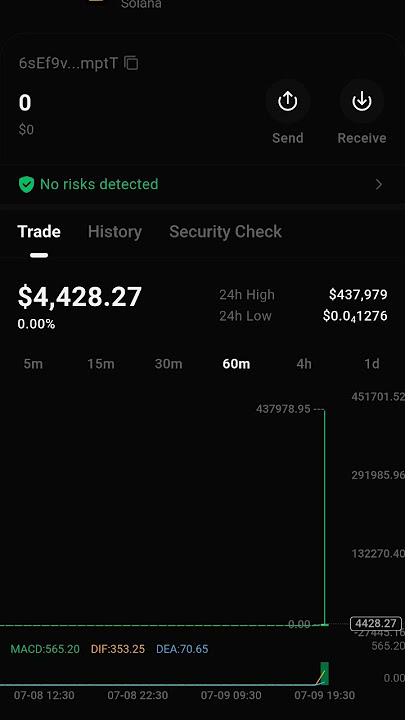
Task: Select the 4h chart interval
Action: click(x=304, y=364)
